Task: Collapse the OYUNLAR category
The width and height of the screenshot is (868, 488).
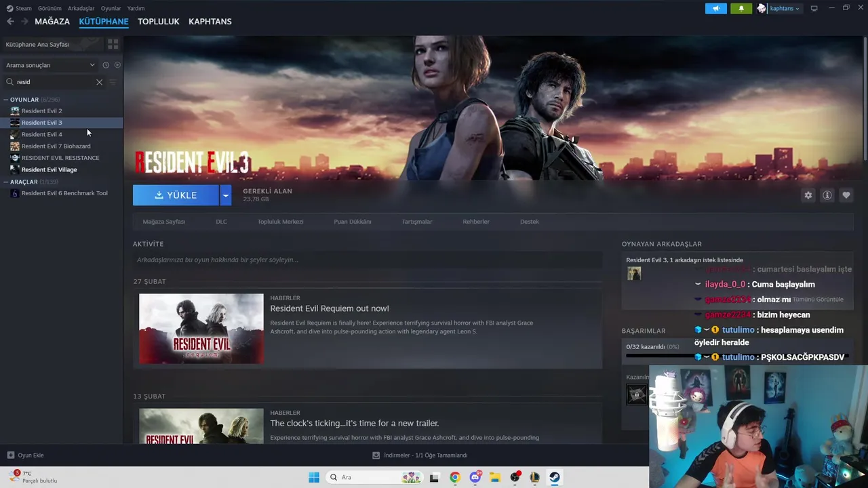Action: [x=6, y=100]
